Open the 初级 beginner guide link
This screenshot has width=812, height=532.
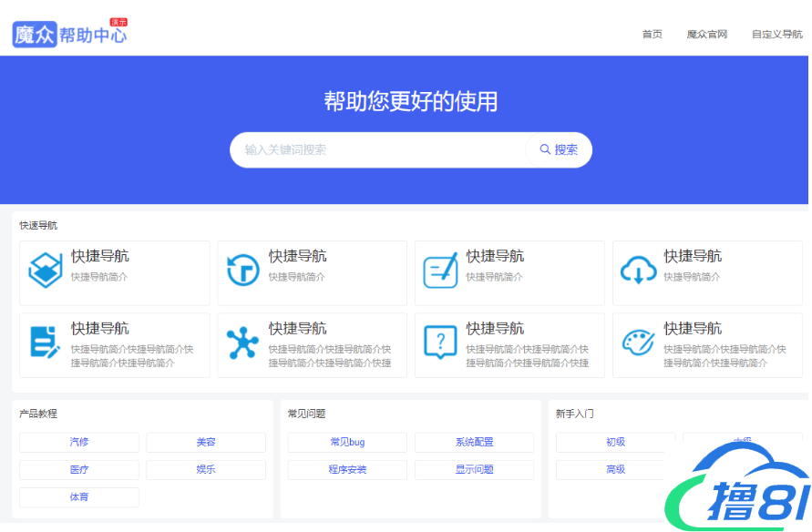point(615,443)
